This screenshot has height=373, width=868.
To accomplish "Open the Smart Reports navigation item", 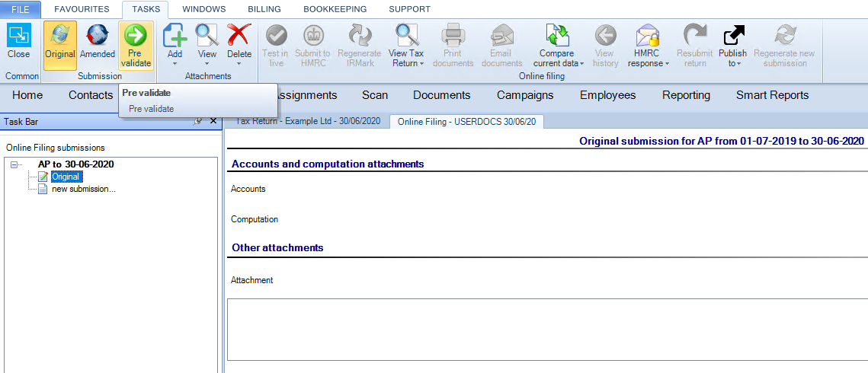I will 772,95.
